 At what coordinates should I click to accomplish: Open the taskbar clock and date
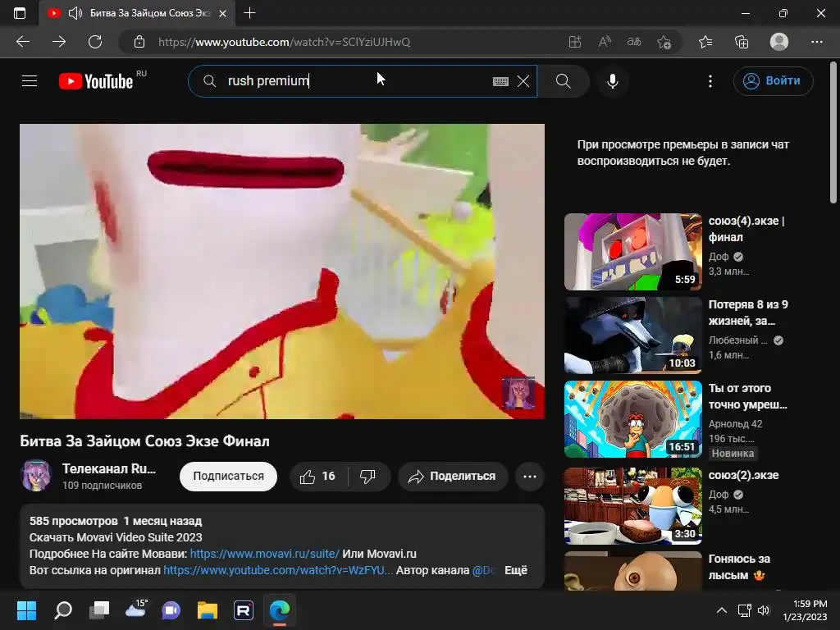(x=806, y=610)
